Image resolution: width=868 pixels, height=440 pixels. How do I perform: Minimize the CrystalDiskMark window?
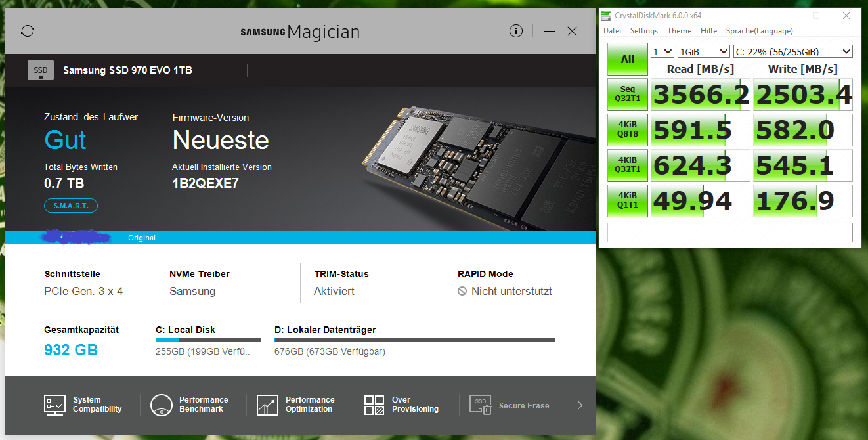(787, 15)
